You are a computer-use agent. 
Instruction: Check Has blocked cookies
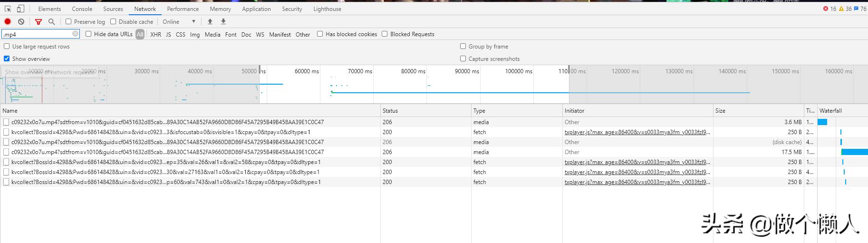click(x=320, y=34)
